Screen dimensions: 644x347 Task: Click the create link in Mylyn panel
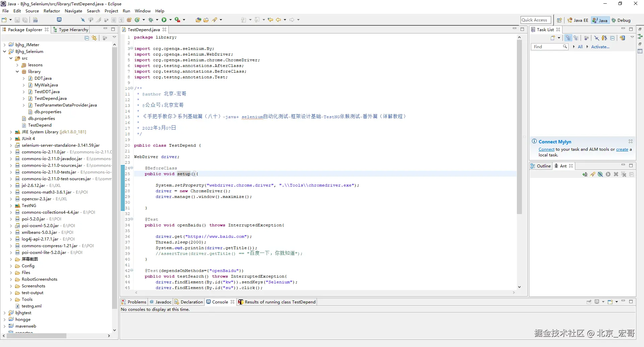622,149
